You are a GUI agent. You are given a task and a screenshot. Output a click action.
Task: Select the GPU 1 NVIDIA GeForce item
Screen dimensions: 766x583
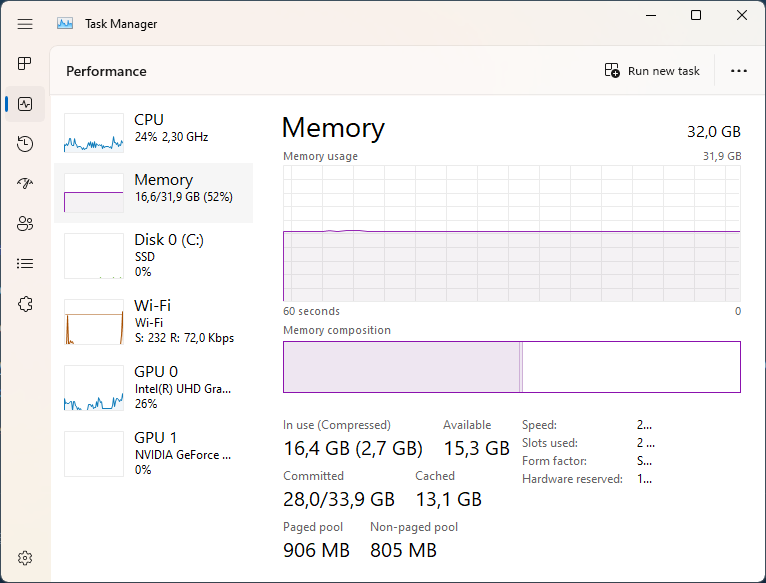point(153,453)
